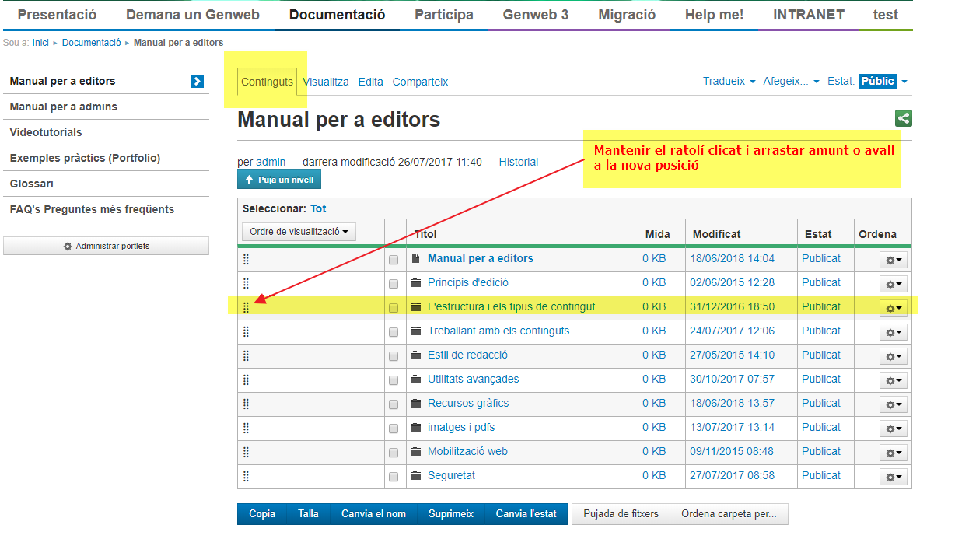The image size is (962, 560).
Task: Check the imatges i pdfs row checkbox
Action: coord(394,429)
